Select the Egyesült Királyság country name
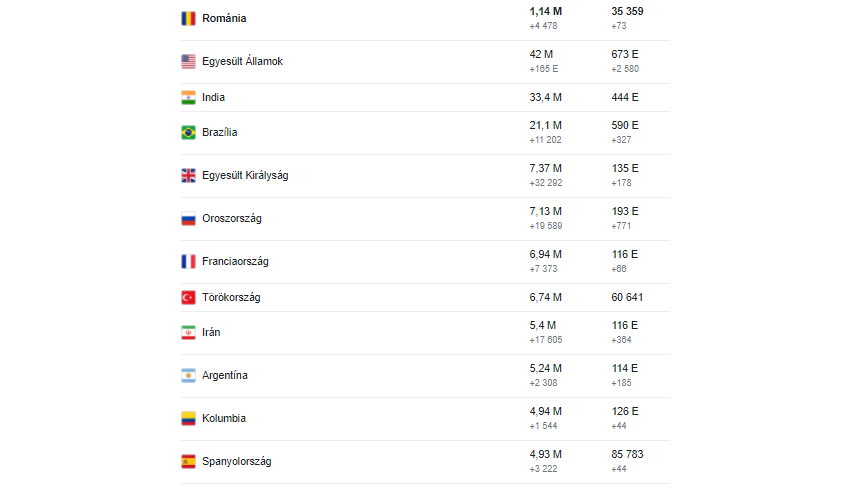Screen dimensions: 858x488 click(x=245, y=175)
